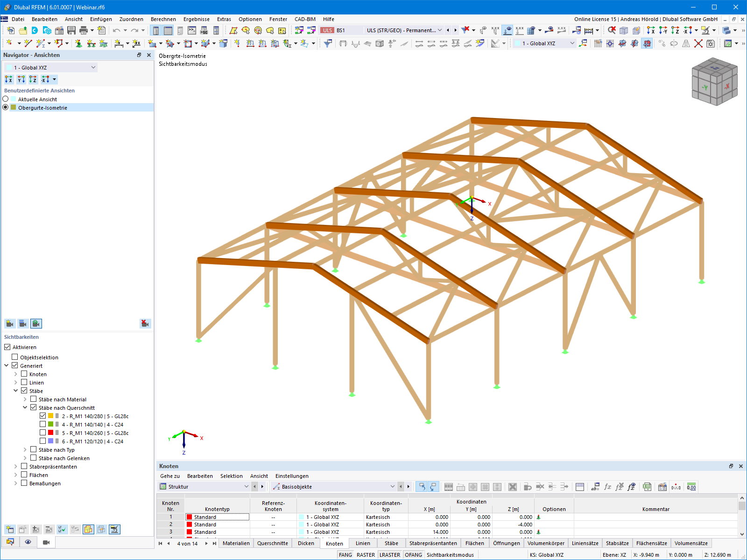Viewport: 747px width, 560px height.
Task: Uncheck the Aktivieren visibility checkbox
Action: [x=7, y=347]
